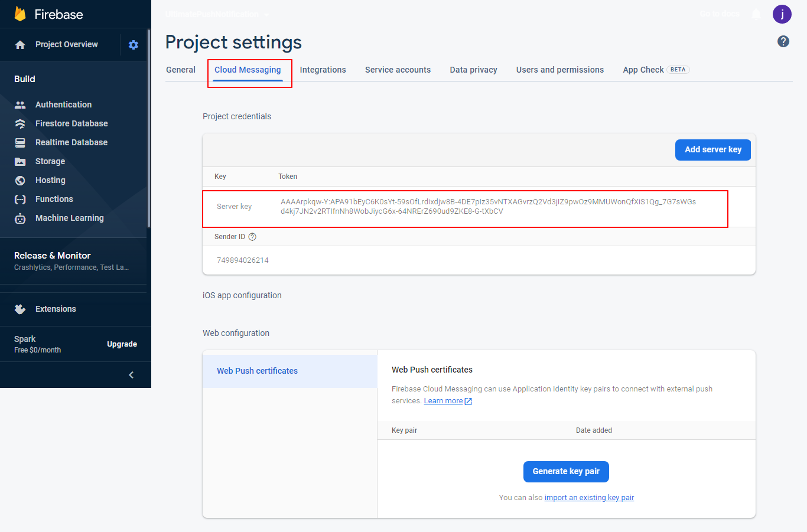Open the Integrations tab
This screenshot has width=807, height=532.
click(x=323, y=70)
